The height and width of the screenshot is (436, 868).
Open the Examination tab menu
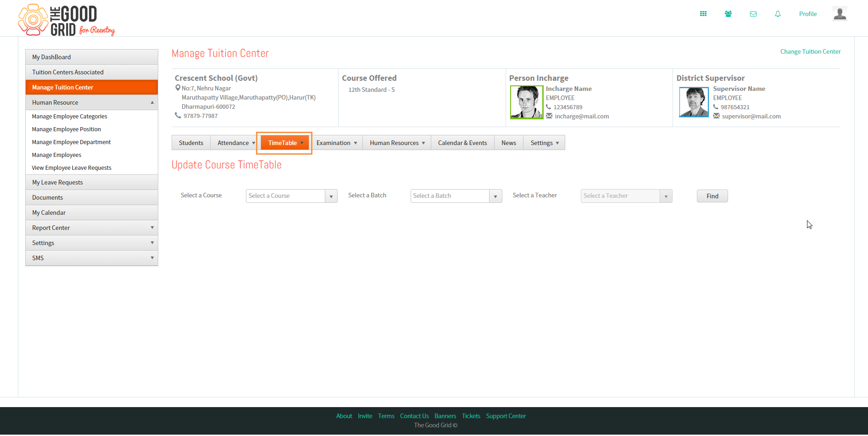(336, 143)
